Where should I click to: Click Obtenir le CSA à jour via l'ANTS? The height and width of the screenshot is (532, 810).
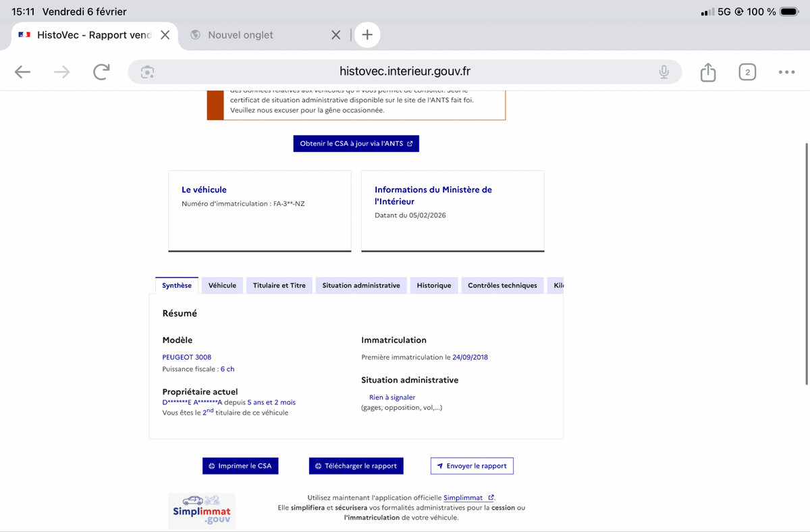[356, 144]
